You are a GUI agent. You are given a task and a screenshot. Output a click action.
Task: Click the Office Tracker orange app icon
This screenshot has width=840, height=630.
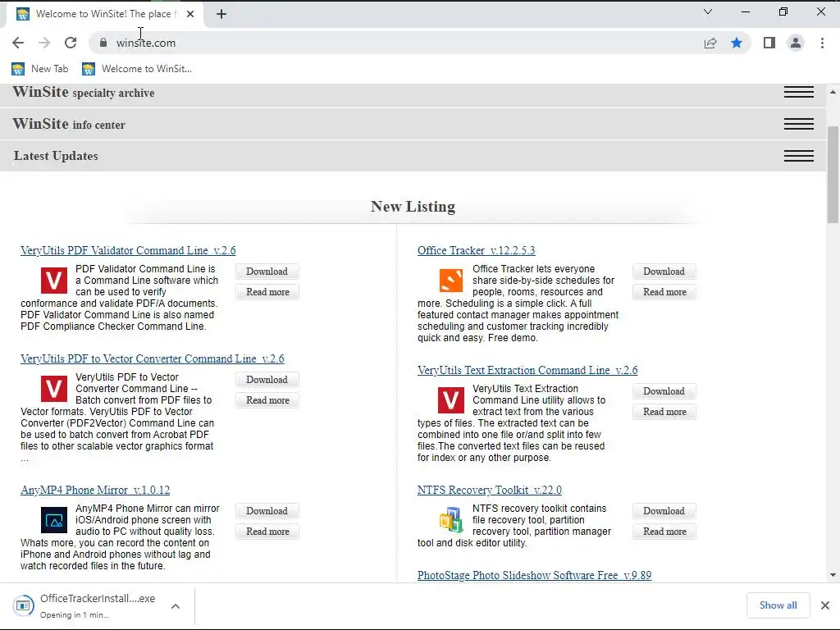[x=451, y=281]
